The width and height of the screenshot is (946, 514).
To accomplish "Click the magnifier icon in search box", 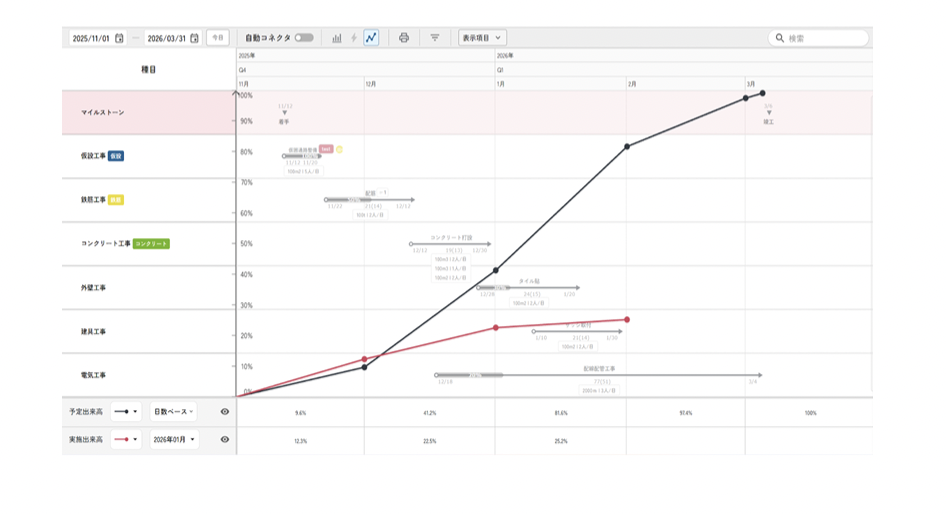I will [779, 38].
